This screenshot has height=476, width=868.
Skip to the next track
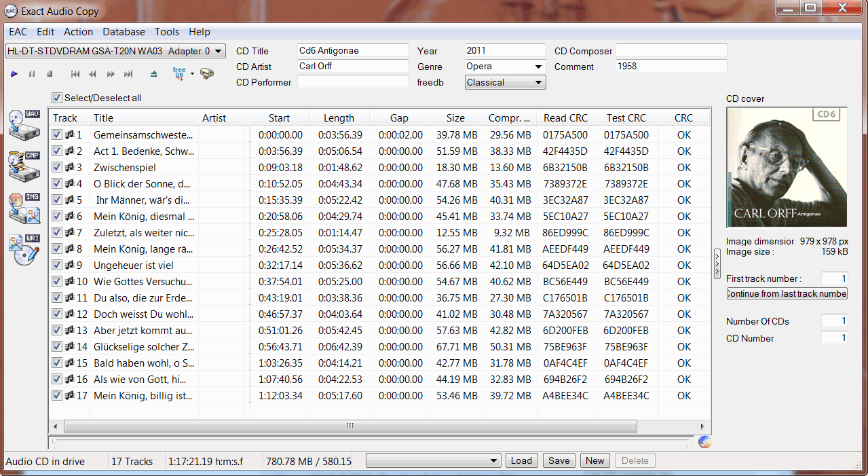coord(128,73)
